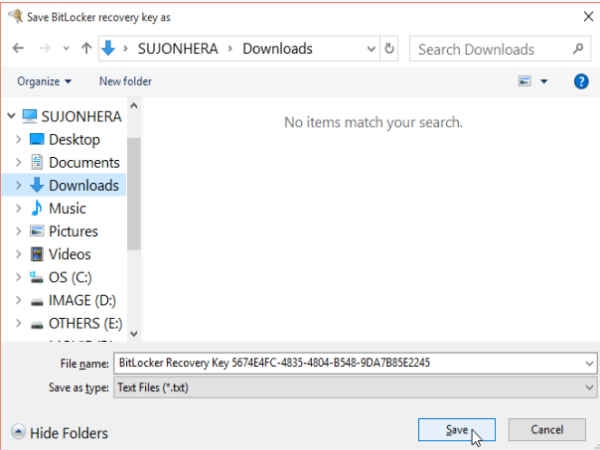Select the Music folder icon in tree
This screenshot has width=600, height=450.
tap(36, 208)
